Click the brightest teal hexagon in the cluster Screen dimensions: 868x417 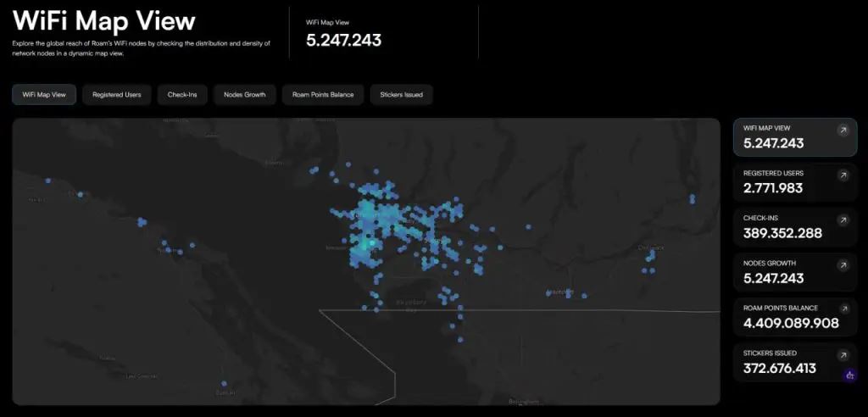[x=373, y=242]
